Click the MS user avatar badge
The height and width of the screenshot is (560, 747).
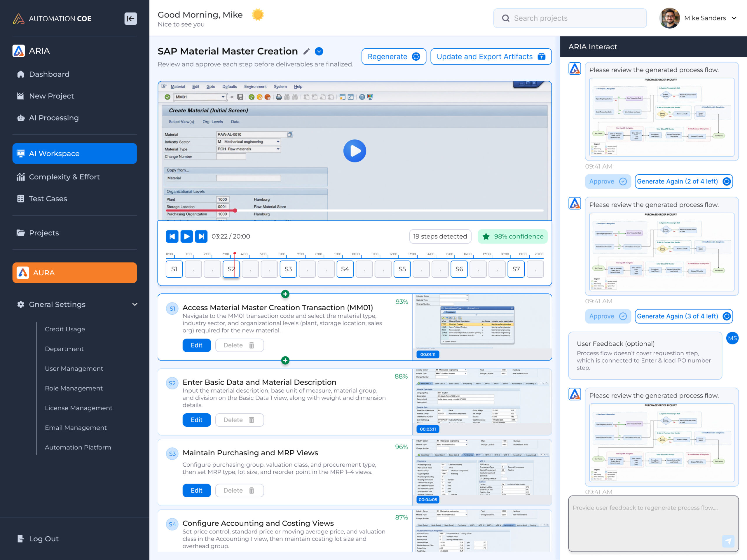[732, 338]
